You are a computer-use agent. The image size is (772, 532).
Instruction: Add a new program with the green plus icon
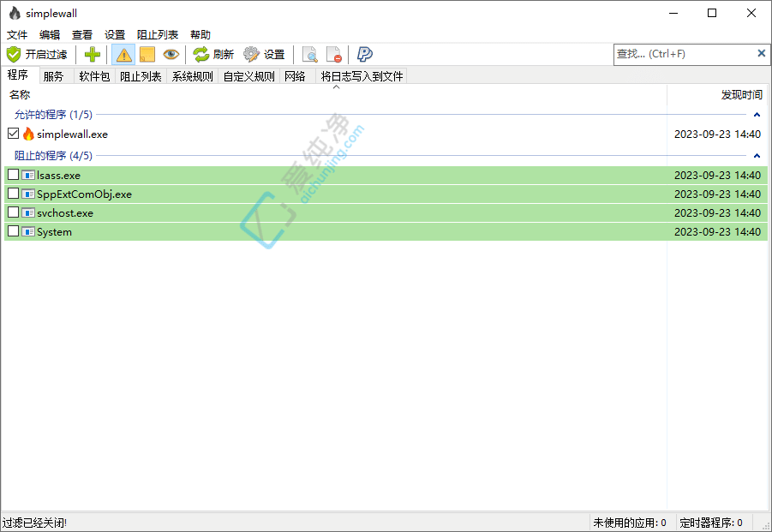tap(92, 54)
